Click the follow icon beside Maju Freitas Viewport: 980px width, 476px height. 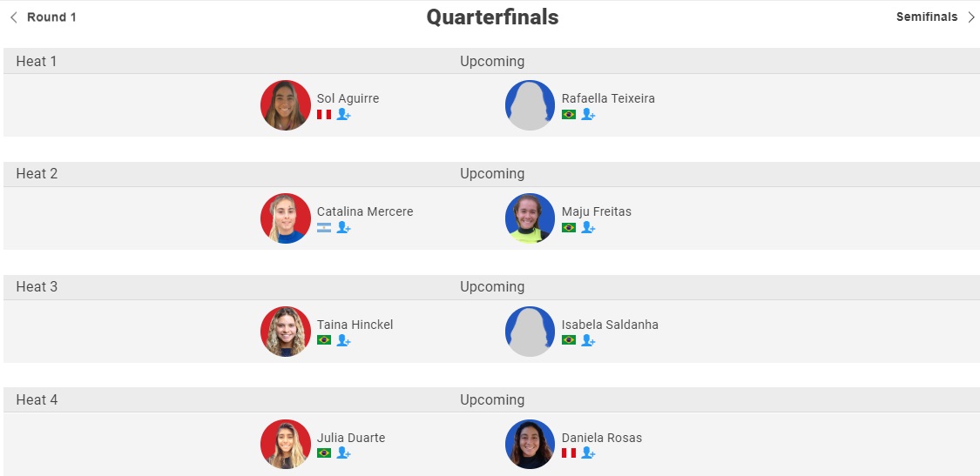click(588, 227)
